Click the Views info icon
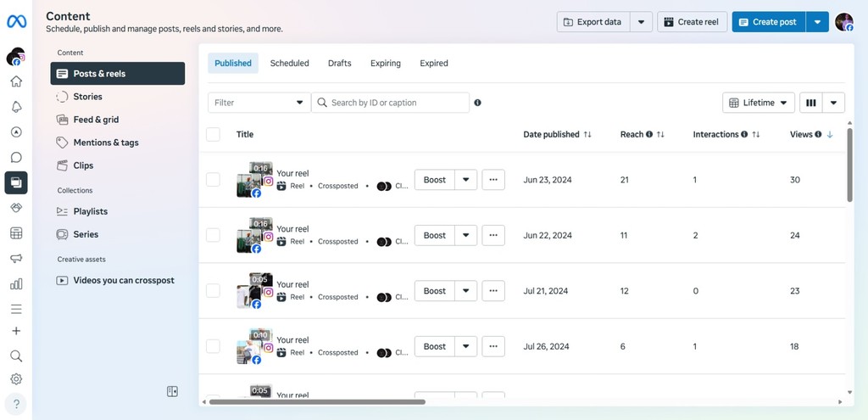The image size is (868, 420). (x=818, y=134)
